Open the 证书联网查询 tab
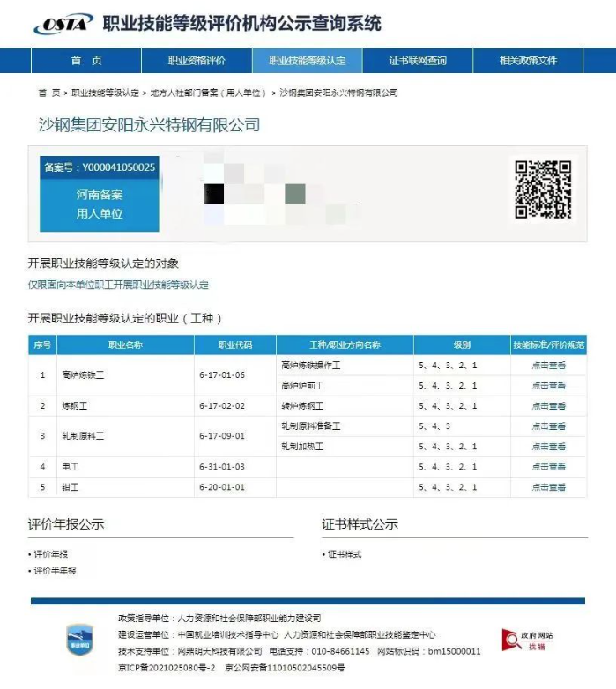Viewport: 616px width, 689px height. click(x=418, y=61)
